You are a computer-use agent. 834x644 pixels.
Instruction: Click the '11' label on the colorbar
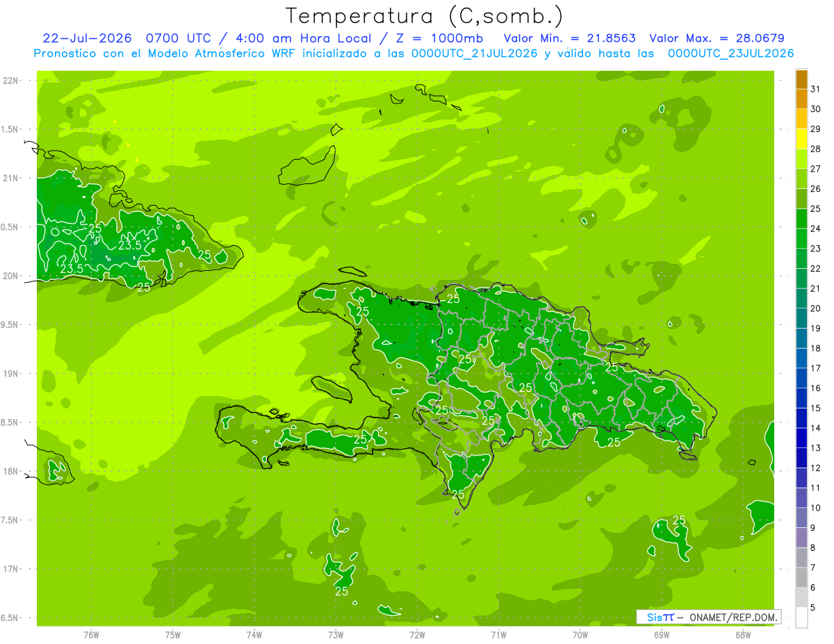point(816,488)
